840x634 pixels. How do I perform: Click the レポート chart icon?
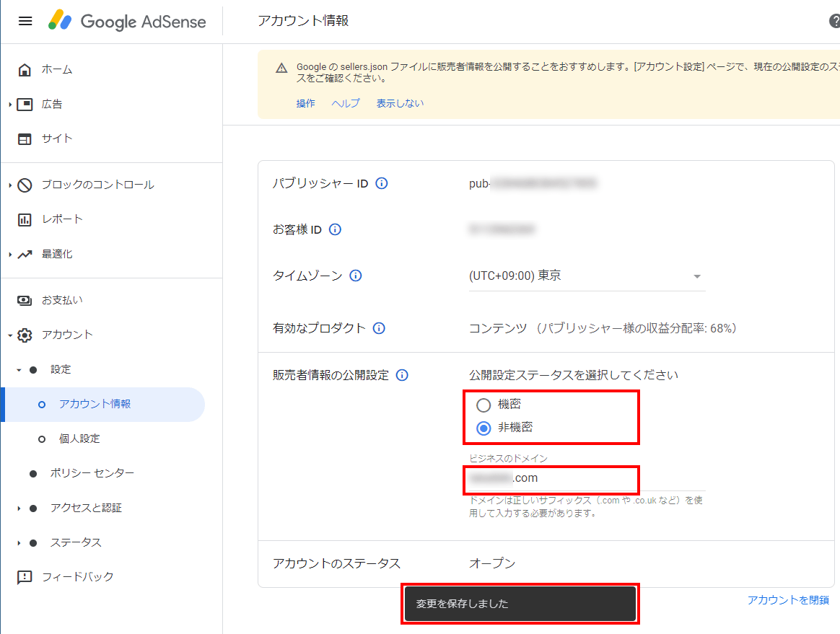(x=25, y=219)
